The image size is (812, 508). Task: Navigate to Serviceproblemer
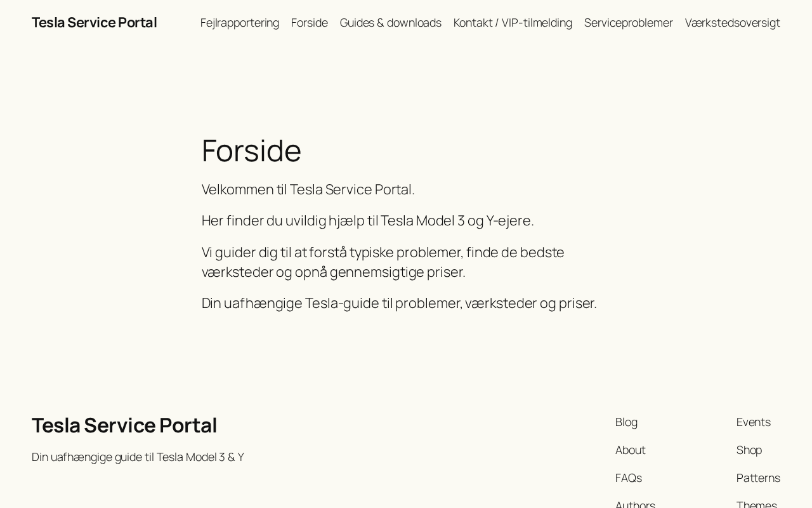coord(628,23)
